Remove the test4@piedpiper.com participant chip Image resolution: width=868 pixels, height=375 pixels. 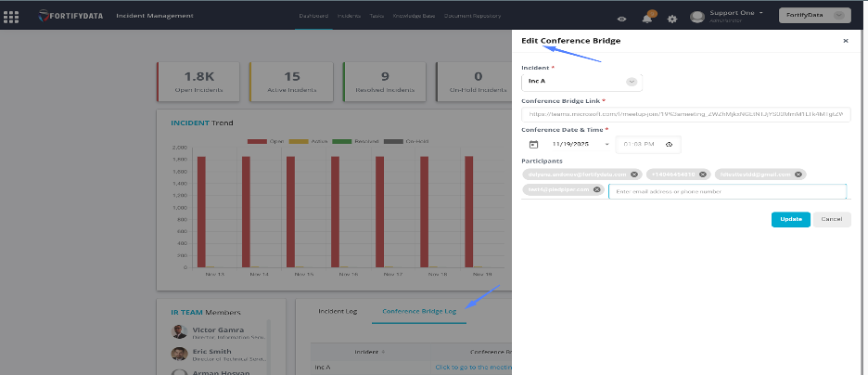coord(596,189)
